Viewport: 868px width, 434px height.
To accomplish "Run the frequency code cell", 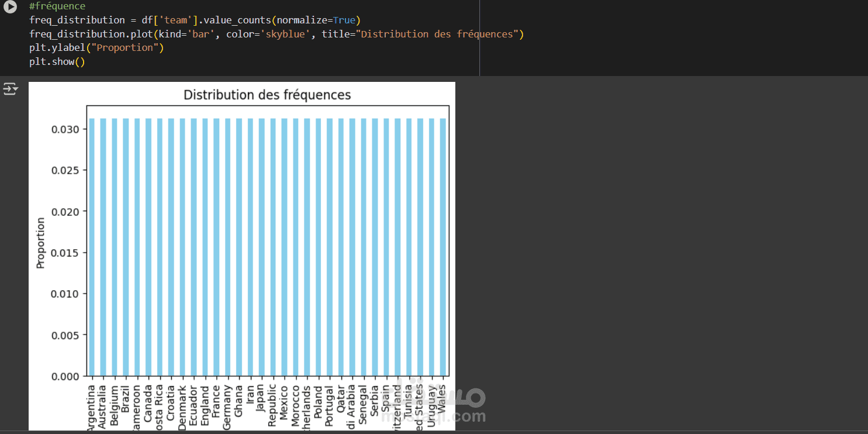I will (x=9, y=6).
